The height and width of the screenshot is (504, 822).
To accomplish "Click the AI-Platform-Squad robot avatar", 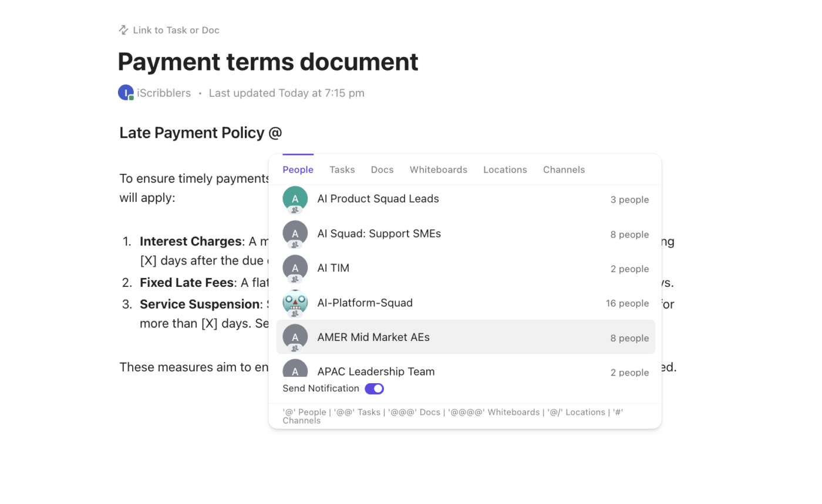I will (x=295, y=303).
